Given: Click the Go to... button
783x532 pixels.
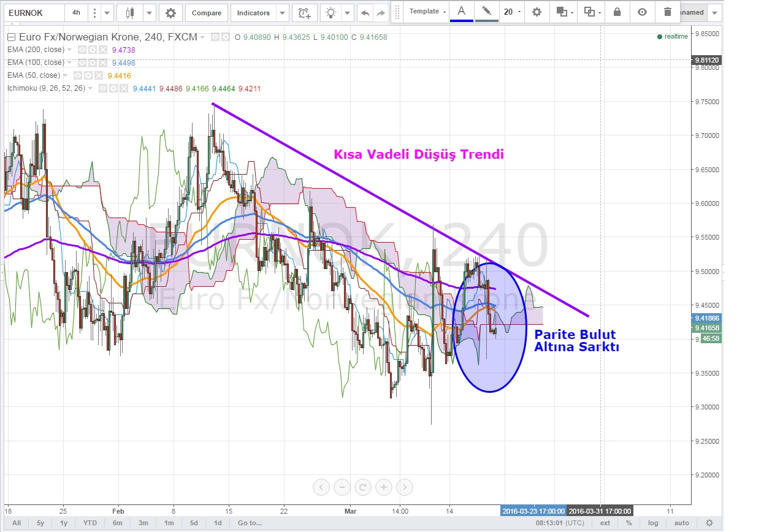Looking at the screenshot, I should tap(250, 523).
